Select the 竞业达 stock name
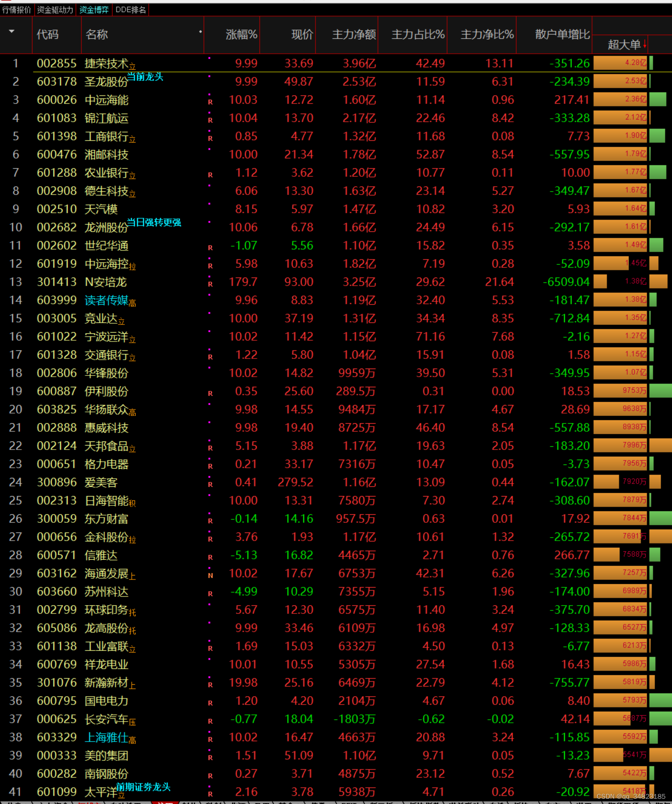Screen dimensions: 672x804 101,318
